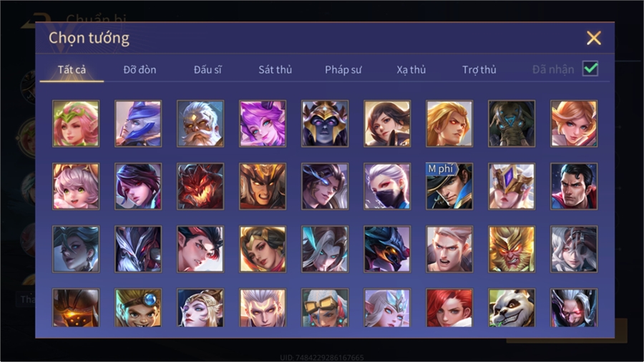
Task: Choose the pink-haired flower crown hero
Action: pos(76,124)
